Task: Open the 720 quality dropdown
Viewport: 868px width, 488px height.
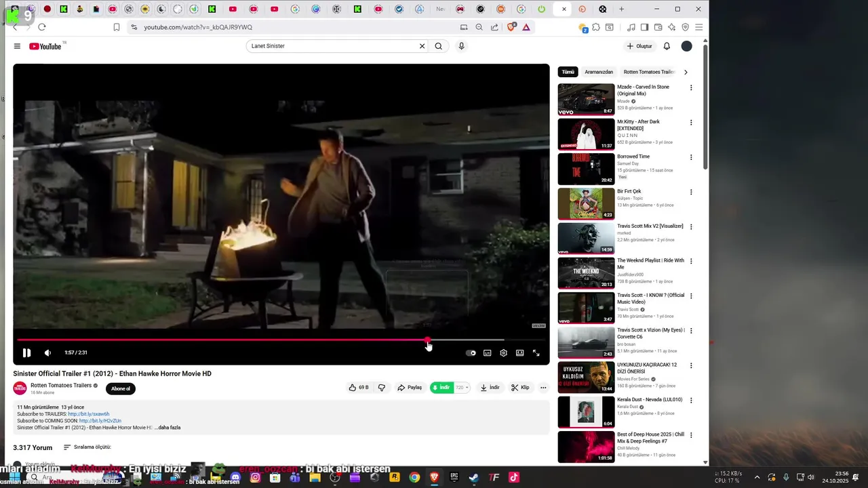Action: (462, 388)
